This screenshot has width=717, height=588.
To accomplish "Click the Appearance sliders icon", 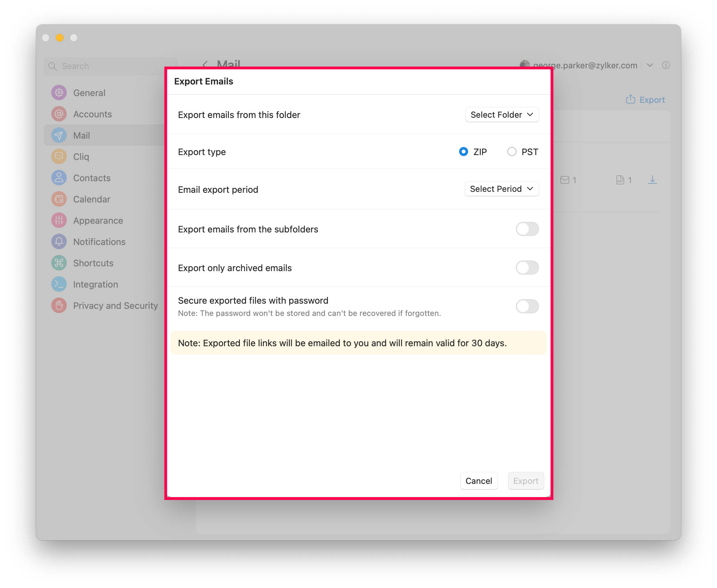I will (59, 220).
